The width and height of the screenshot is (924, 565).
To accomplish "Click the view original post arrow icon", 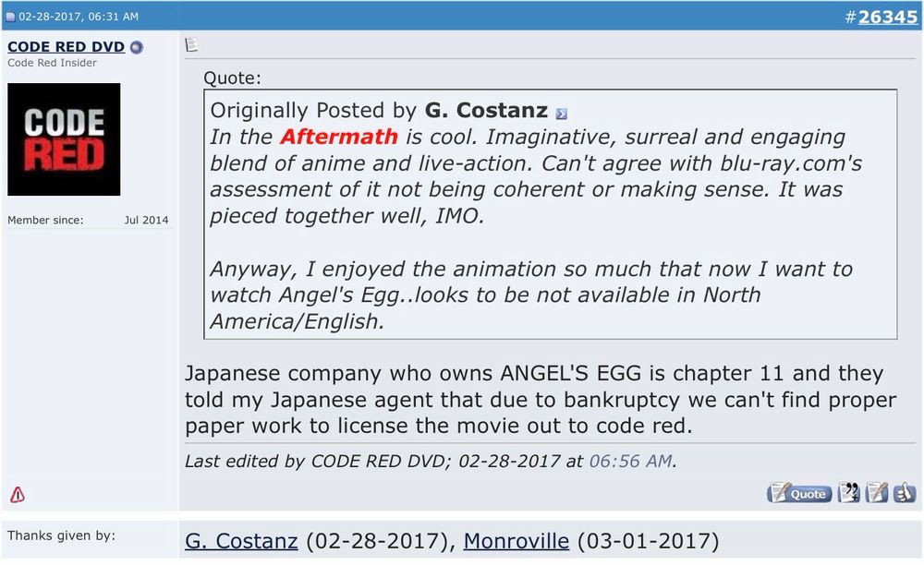I will (x=561, y=114).
